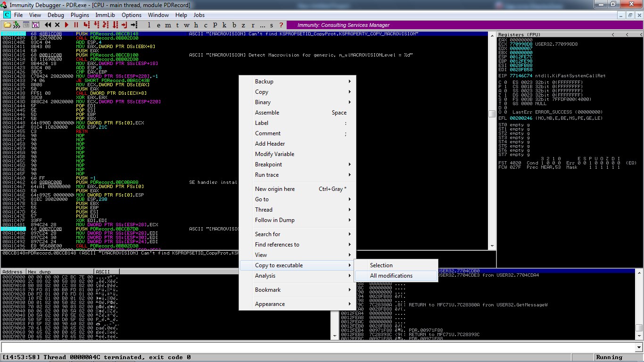644x362 pixels.
Task: Open the ImmLib menu
Action: click(105, 15)
